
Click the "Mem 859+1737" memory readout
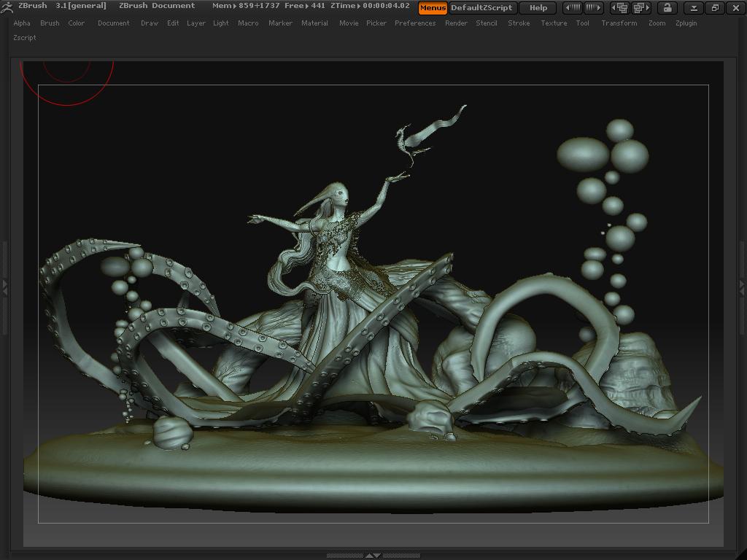point(246,6)
